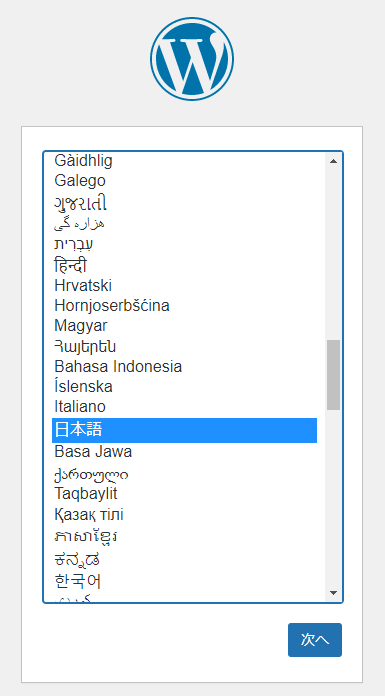The image size is (385, 696).
Task: Select Gàidhlig from the language list
Action: click(x=184, y=161)
